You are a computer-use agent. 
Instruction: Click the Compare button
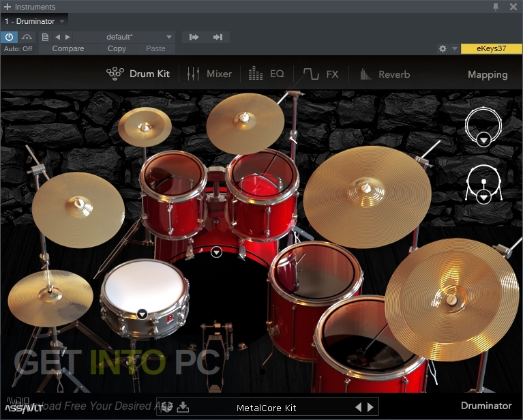68,48
